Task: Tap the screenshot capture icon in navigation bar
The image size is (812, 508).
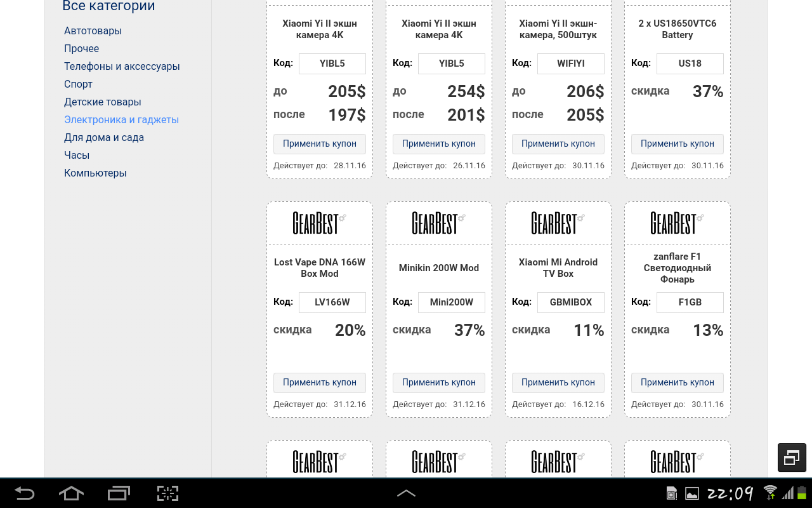Action: [x=167, y=493]
